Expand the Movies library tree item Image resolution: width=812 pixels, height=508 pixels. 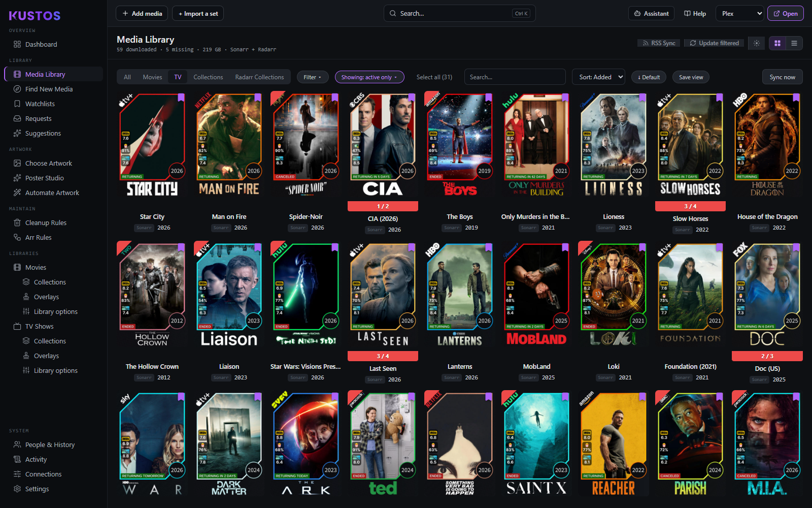coord(36,267)
